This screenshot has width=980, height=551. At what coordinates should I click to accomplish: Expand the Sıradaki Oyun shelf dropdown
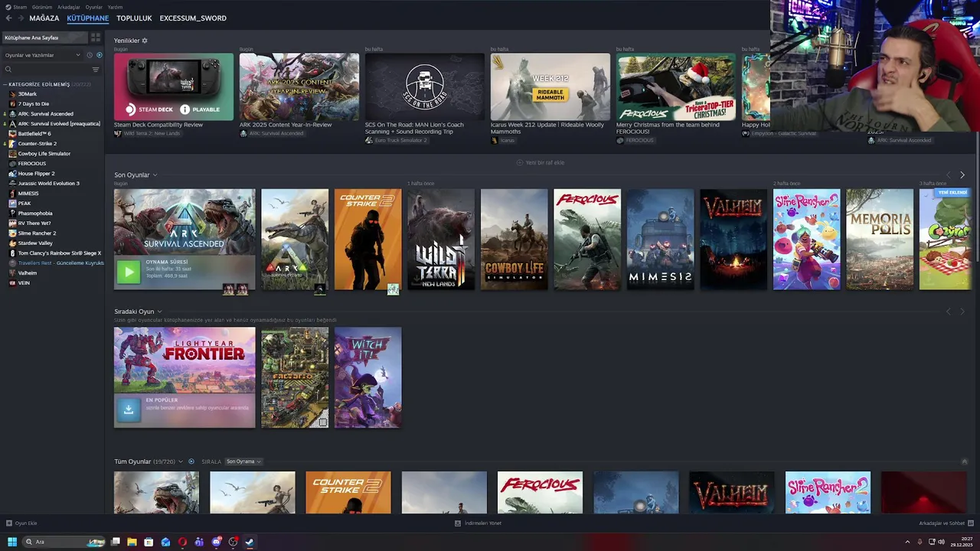coord(159,312)
